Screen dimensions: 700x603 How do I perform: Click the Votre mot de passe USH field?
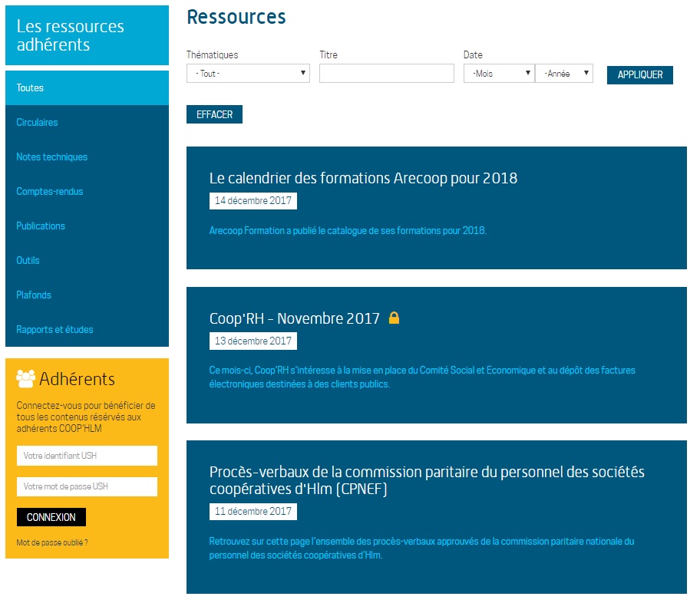87,486
